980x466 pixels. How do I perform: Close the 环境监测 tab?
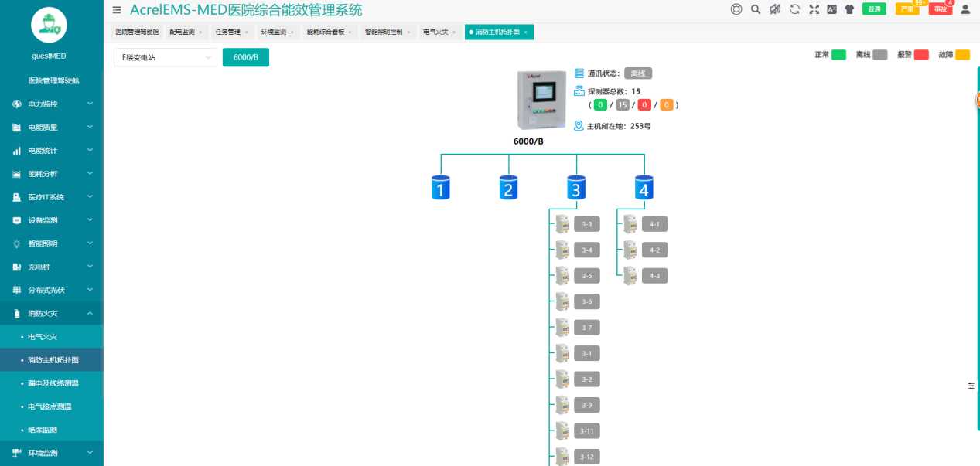[x=292, y=32]
